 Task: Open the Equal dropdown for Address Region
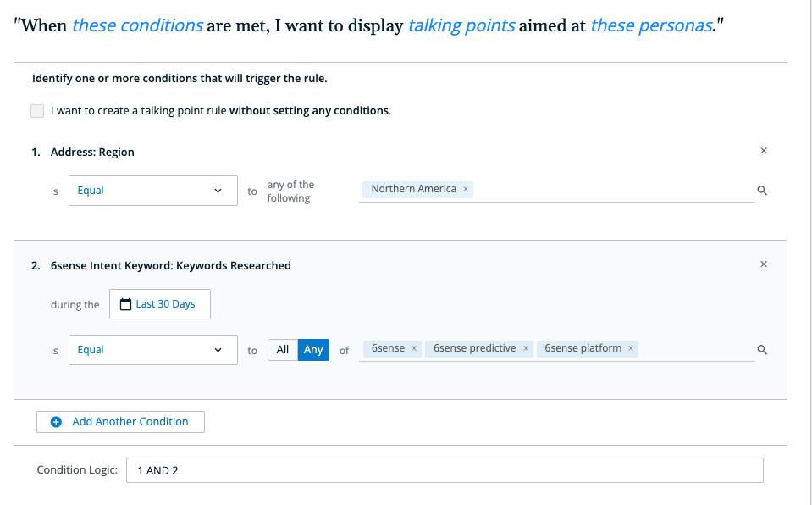(153, 191)
